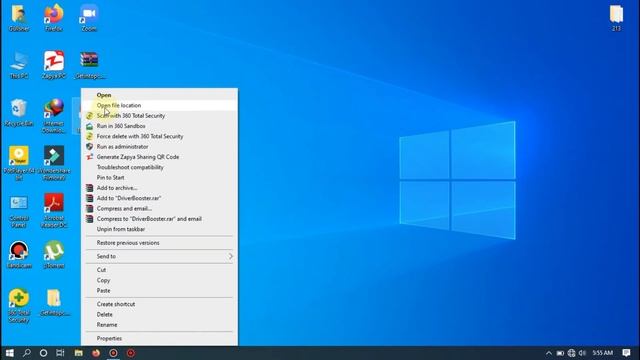Select the This PC desktop icon

point(19,65)
